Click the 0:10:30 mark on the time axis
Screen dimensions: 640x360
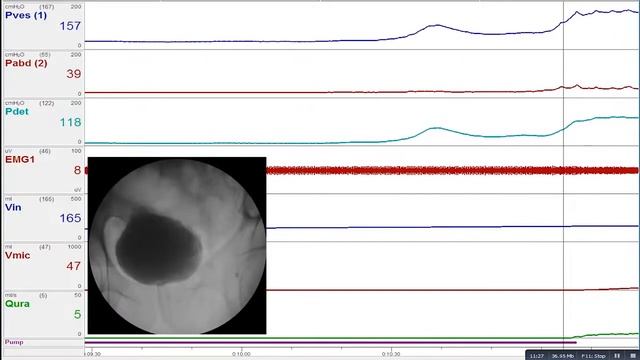391,354
